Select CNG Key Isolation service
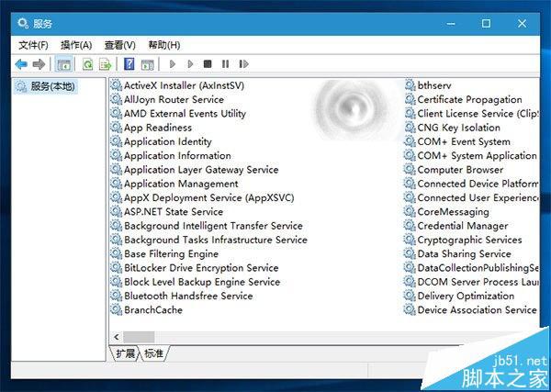The height and width of the screenshot is (392, 551). point(458,128)
